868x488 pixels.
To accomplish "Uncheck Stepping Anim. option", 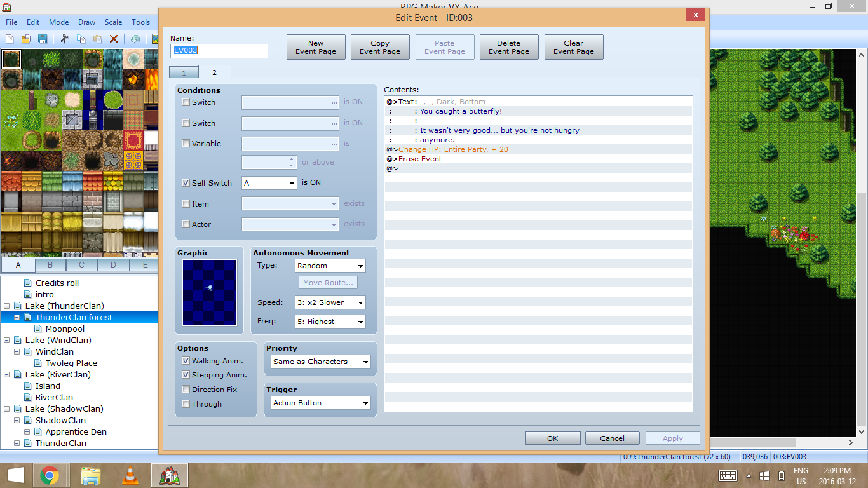I will pyautogui.click(x=186, y=375).
